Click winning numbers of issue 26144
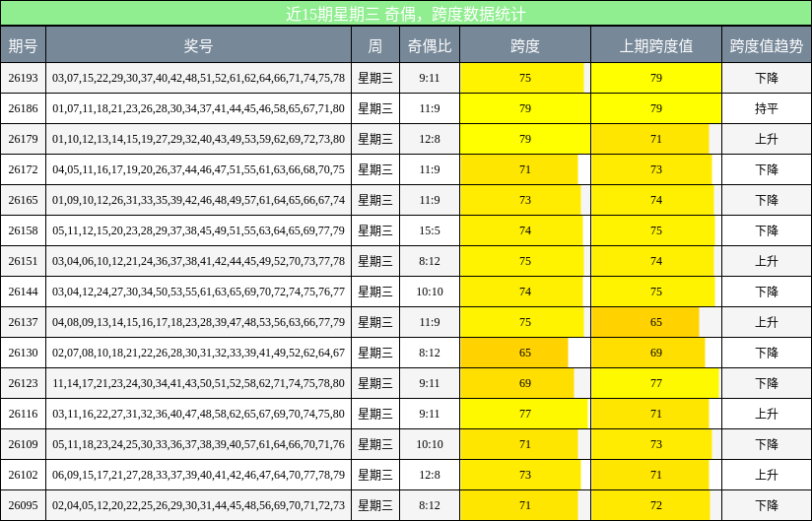This screenshot has height=521, width=812. coord(198,292)
